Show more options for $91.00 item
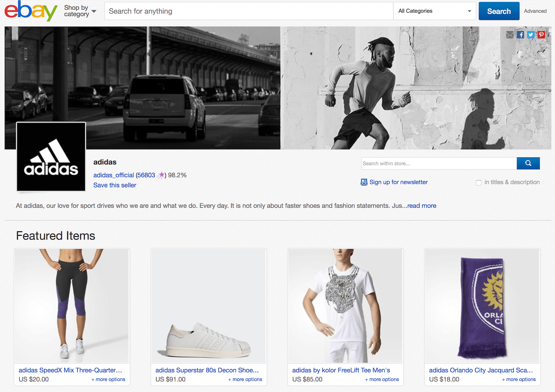Image resolution: width=555 pixels, height=392 pixels. tap(245, 379)
